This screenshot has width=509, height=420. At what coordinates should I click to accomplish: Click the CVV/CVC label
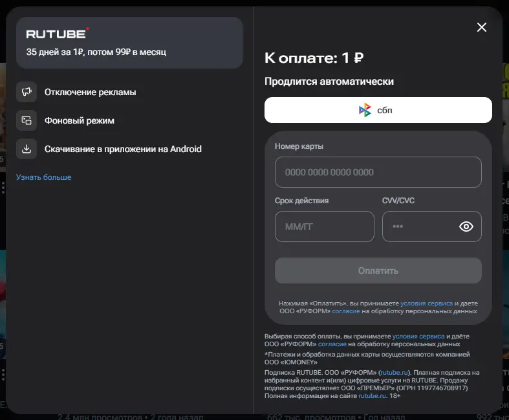pyautogui.click(x=398, y=201)
